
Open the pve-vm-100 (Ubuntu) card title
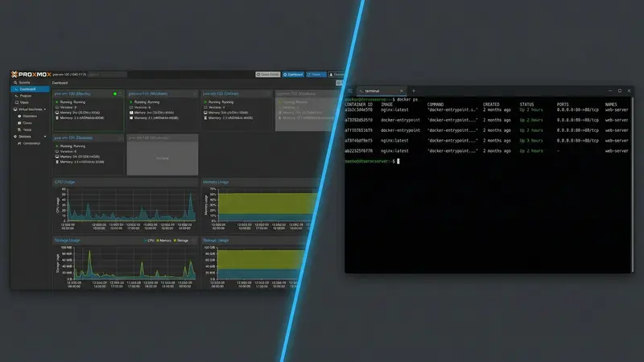pyautogui.click(x=72, y=94)
